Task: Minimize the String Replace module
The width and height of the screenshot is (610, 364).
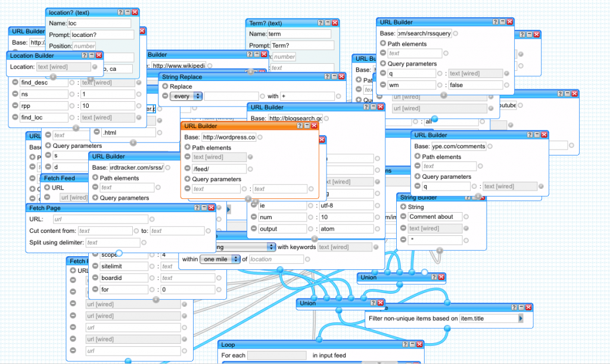Action: click(333, 77)
